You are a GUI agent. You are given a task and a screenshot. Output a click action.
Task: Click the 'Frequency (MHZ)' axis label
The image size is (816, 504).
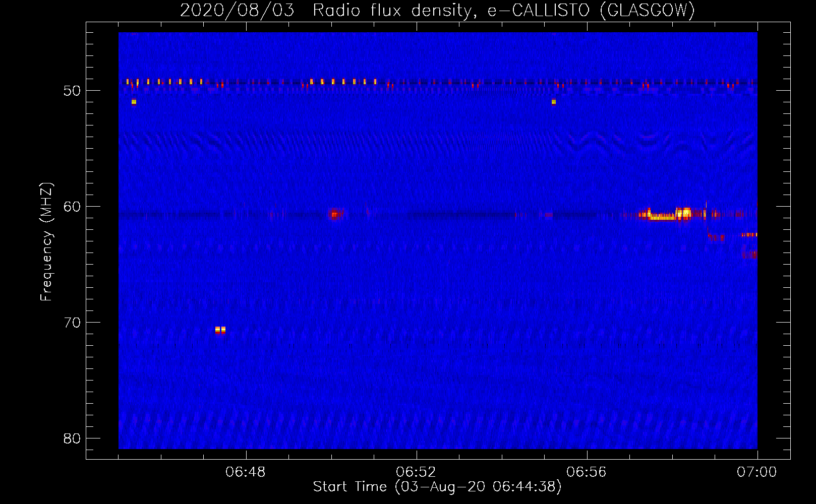click(x=46, y=242)
